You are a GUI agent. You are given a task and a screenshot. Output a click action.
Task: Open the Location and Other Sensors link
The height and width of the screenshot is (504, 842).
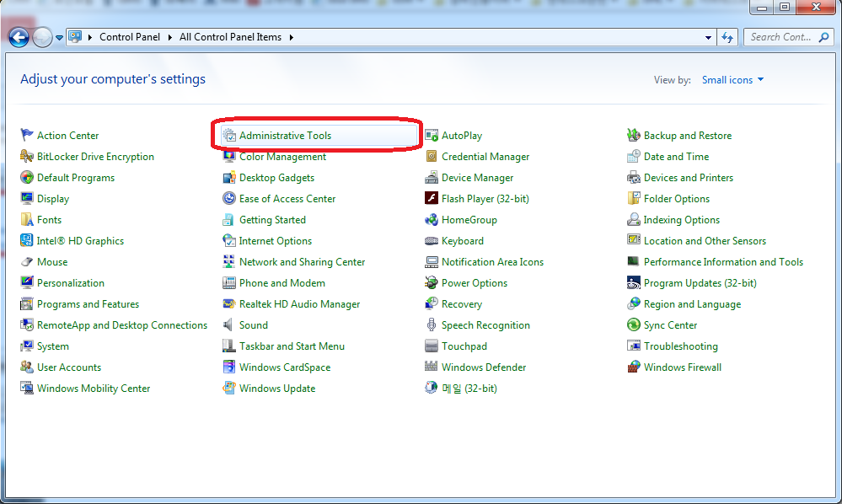click(705, 241)
